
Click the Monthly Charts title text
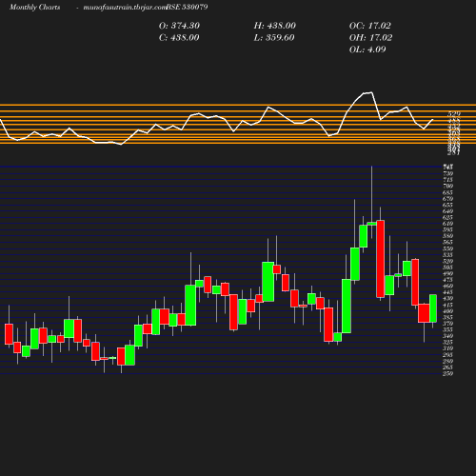tap(35, 7)
